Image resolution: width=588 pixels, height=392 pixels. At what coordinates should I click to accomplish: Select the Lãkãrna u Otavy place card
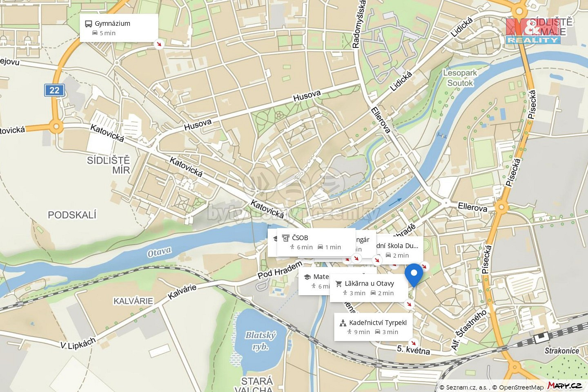[369, 288]
